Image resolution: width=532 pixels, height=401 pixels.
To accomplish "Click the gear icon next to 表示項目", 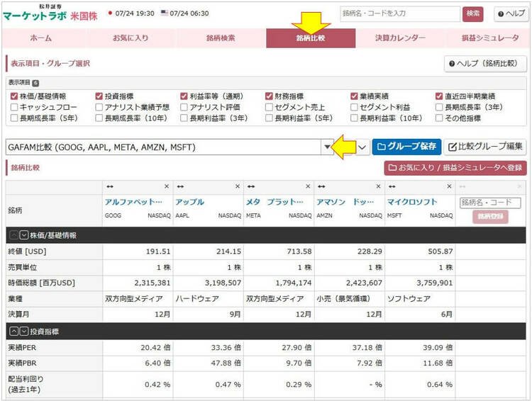I will (35, 83).
